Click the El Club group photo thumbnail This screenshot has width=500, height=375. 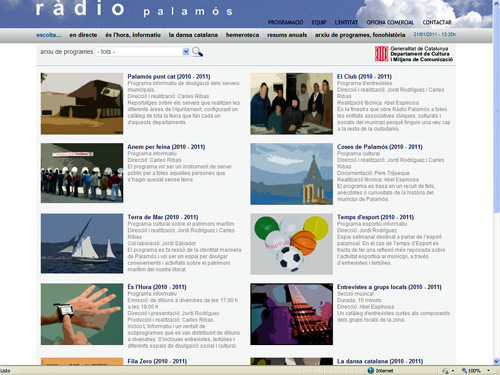(x=291, y=104)
